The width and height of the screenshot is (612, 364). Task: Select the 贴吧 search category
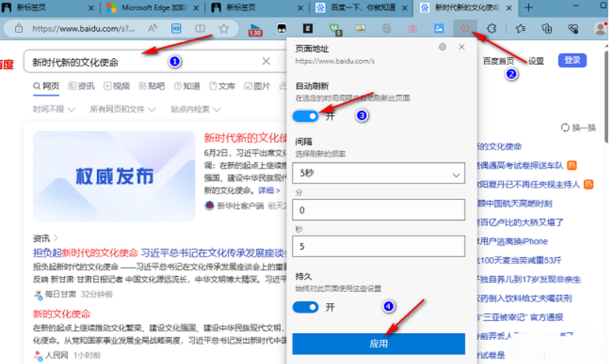[x=152, y=86]
